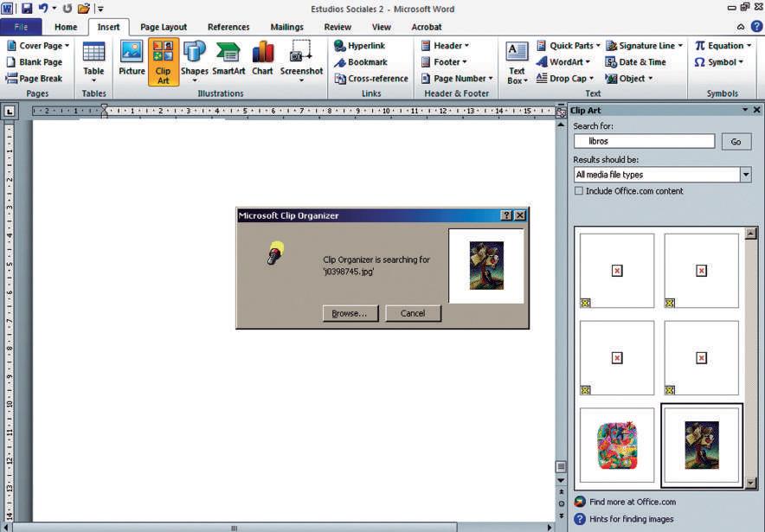Screen dimensions: 765x532
Task: Enable Include Office.com content checkbox
Action: pyautogui.click(x=579, y=191)
